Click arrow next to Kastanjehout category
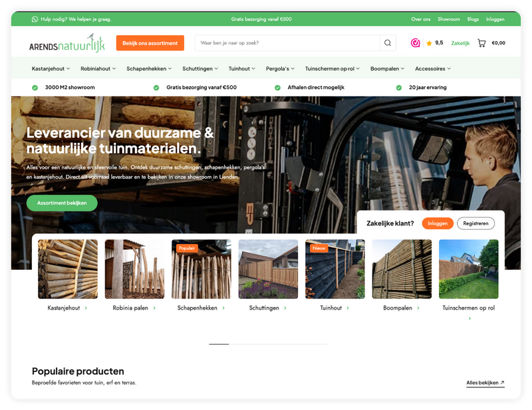 (86, 308)
